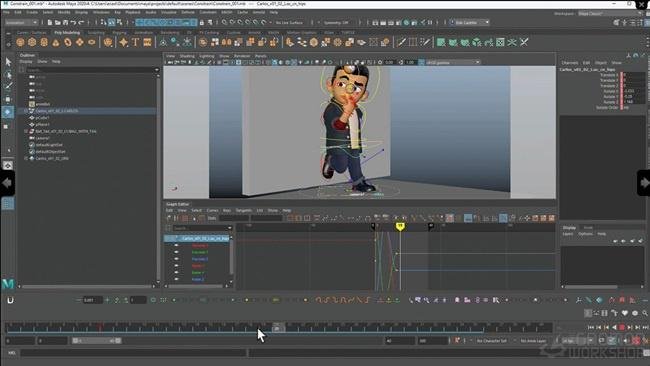Click Go to start of playback range button

[x=591, y=327]
